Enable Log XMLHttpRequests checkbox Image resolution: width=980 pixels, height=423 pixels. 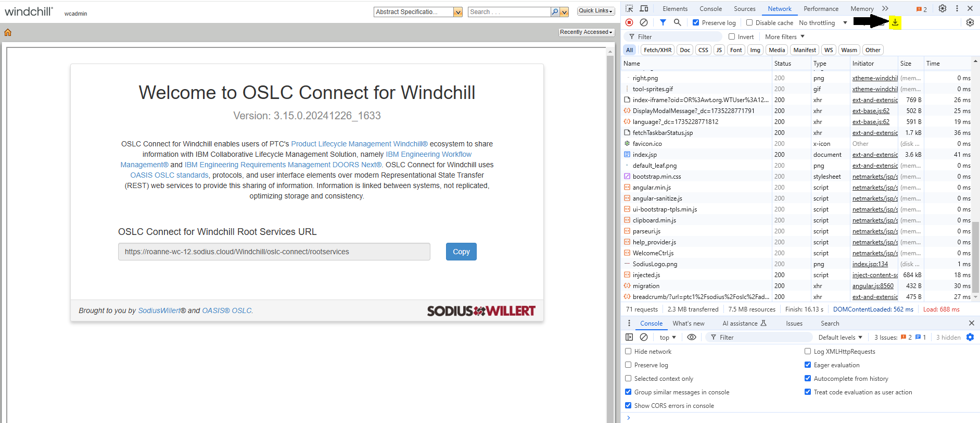808,351
